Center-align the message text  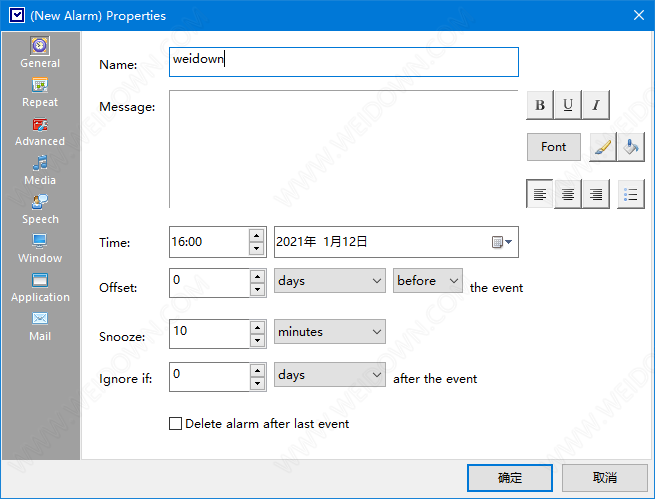[x=568, y=194]
